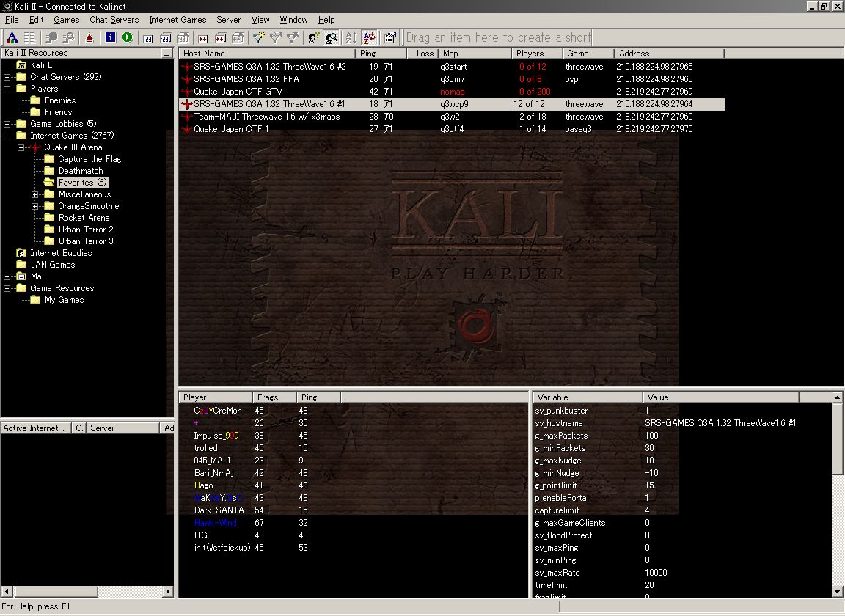
Task: Expand the Chat Servers tree node
Action: [7, 77]
